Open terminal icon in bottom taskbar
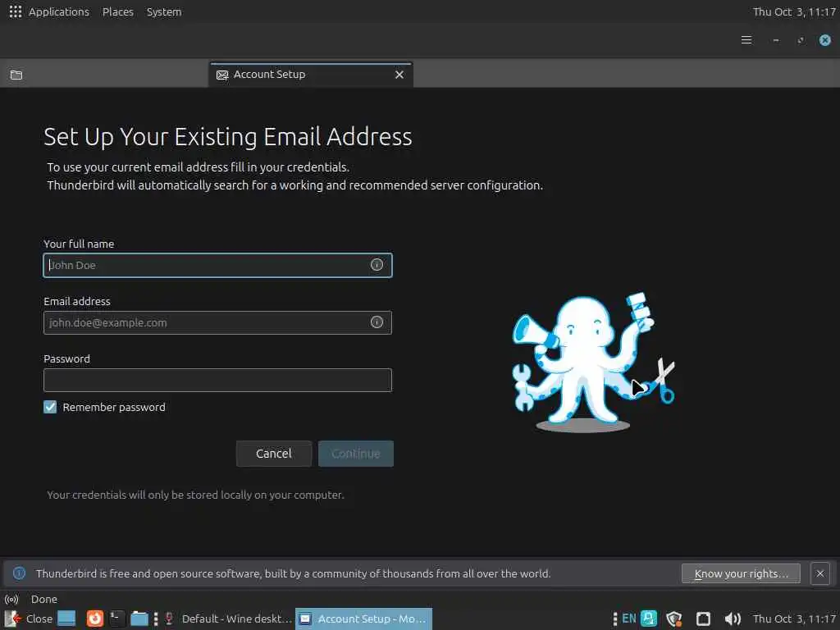 pyautogui.click(x=116, y=619)
